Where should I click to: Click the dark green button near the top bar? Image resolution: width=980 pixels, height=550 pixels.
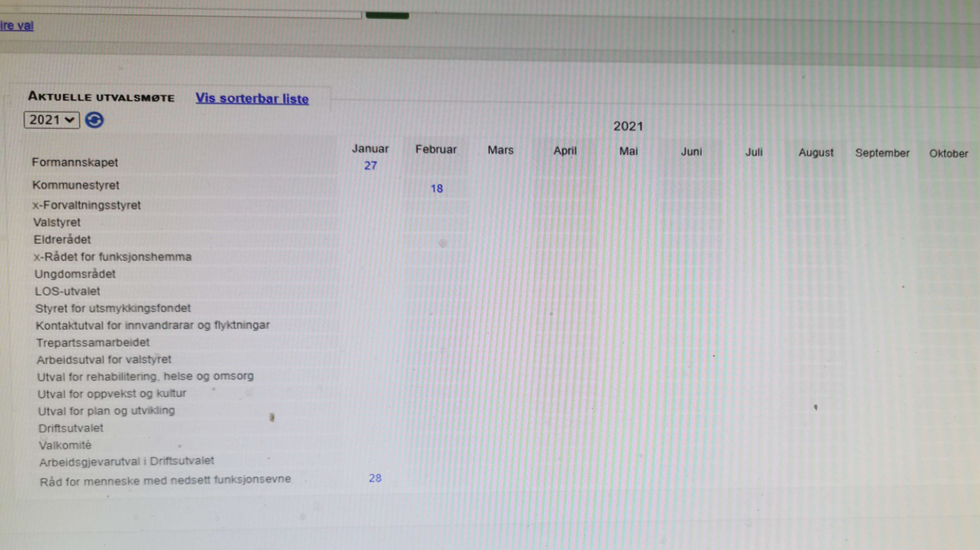coord(387,16)
